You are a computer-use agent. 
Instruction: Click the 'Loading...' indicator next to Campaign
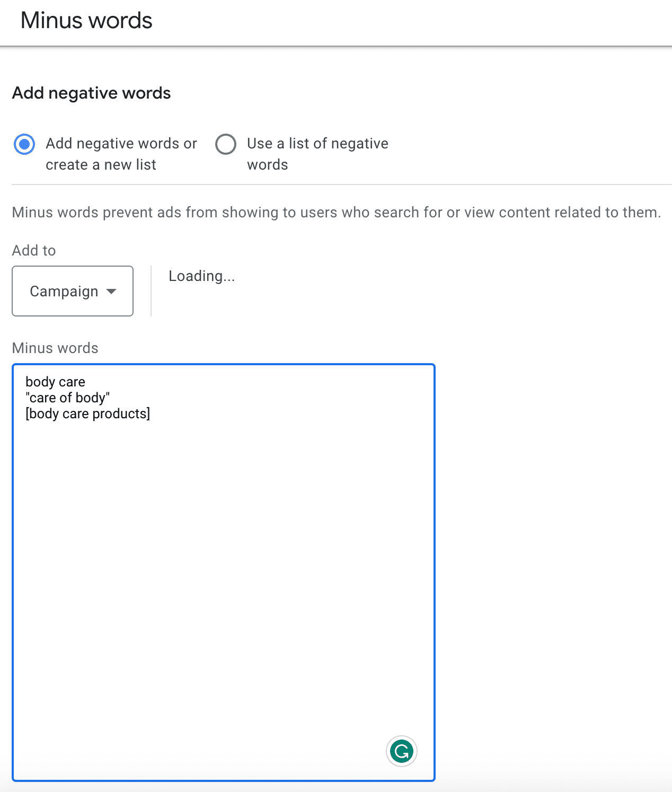coord(201,276)
